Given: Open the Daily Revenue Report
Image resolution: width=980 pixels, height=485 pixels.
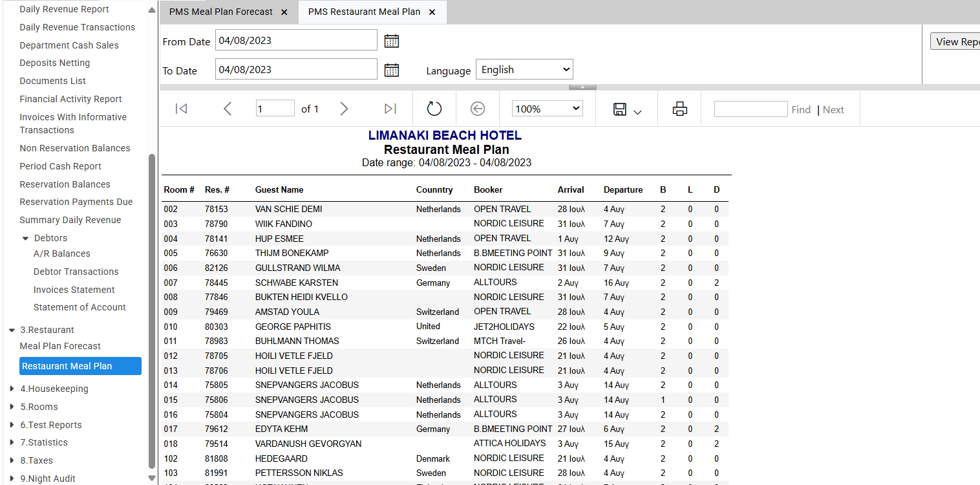Looking at the screenshot, I should 64,9.
